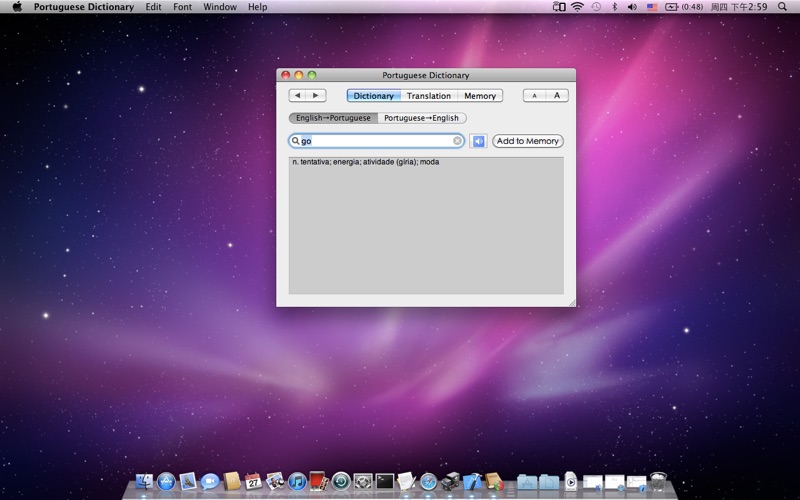Click the back navigation arrow
Screen dimensions: 800x500
tap(298, 95)
